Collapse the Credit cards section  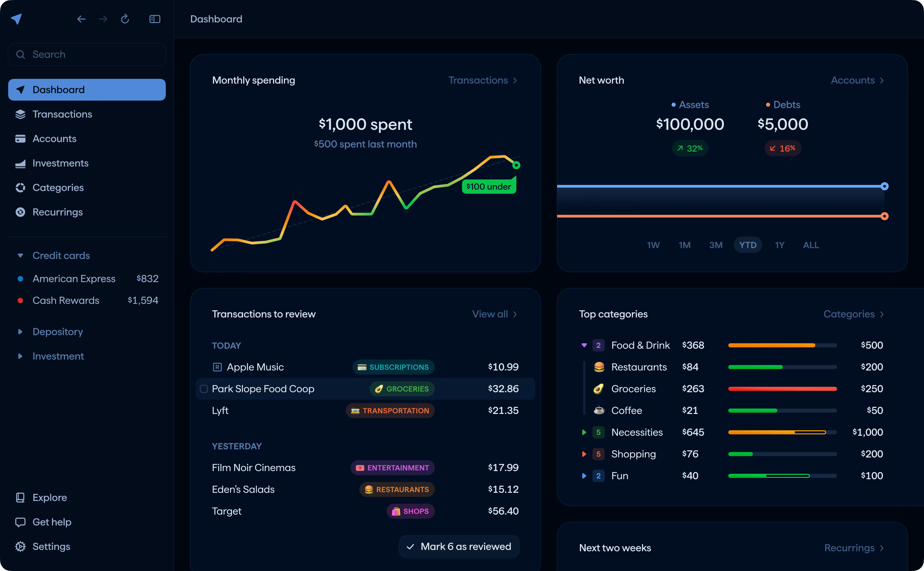(x=20, y=256)
